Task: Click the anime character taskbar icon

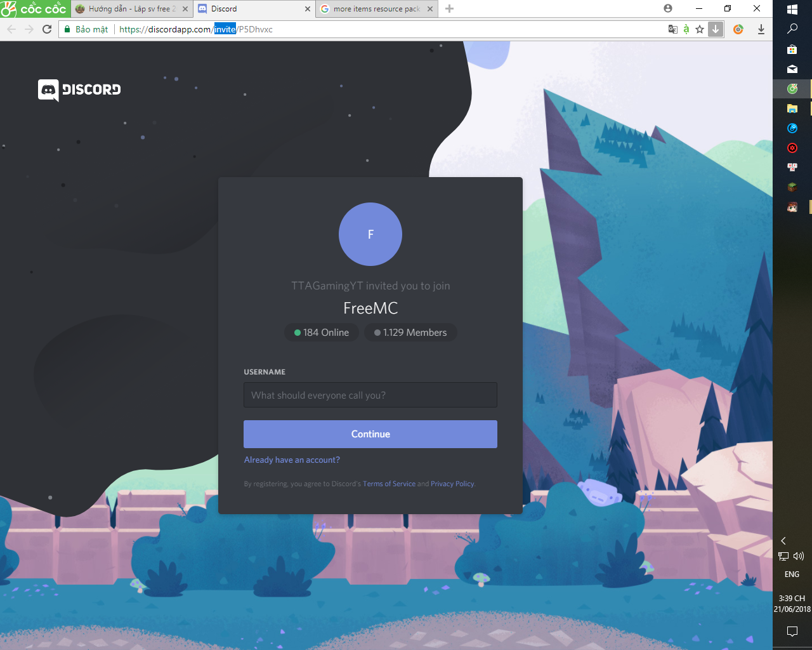Action: coord(792,207)
